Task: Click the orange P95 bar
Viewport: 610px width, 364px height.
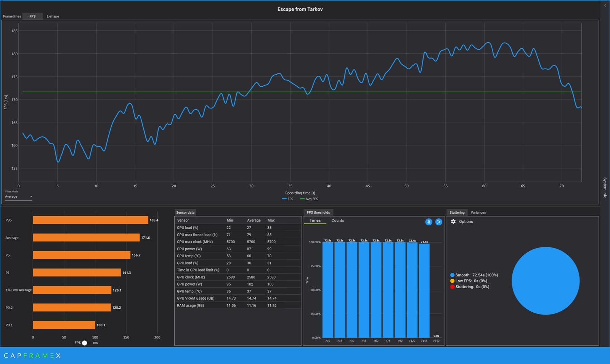Action: click(x=90, y=220)
